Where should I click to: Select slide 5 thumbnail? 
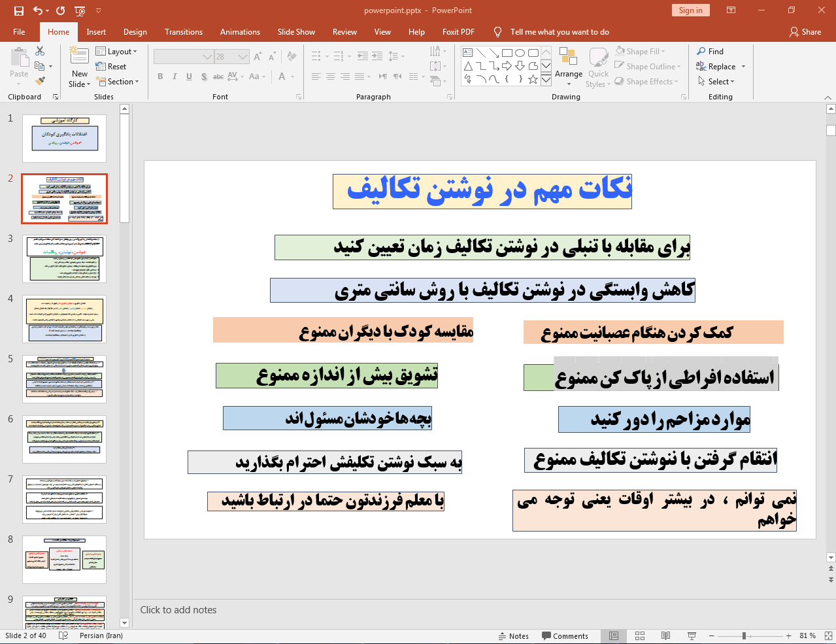64,379
